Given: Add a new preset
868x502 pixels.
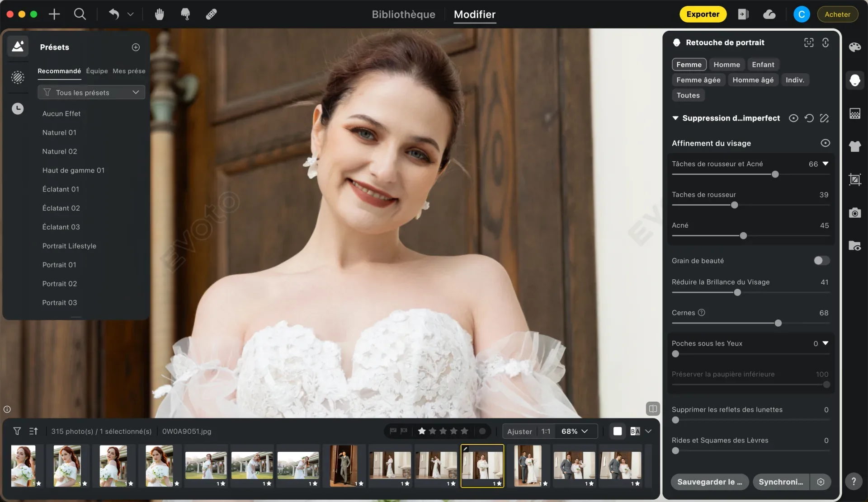Looking at the screenshot, I should (136, 47).
